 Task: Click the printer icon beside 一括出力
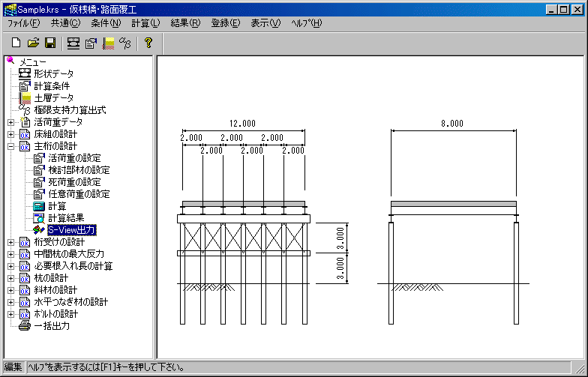tap(25, 325)
